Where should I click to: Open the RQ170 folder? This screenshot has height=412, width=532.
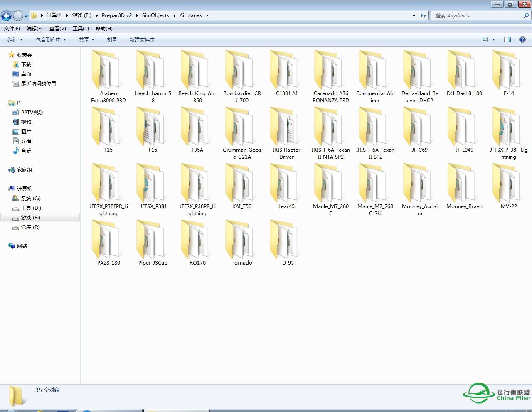click(x=197, y=243)
